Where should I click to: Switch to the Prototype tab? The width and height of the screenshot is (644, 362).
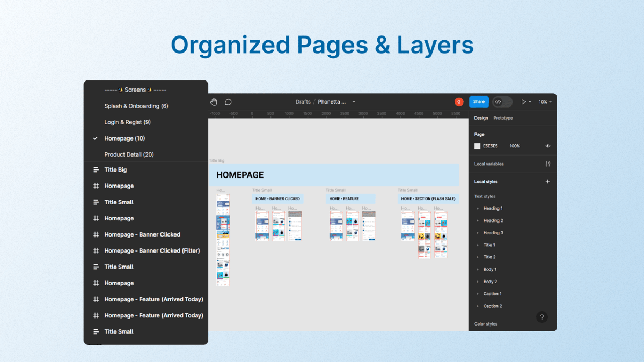[x=503, y=117]
